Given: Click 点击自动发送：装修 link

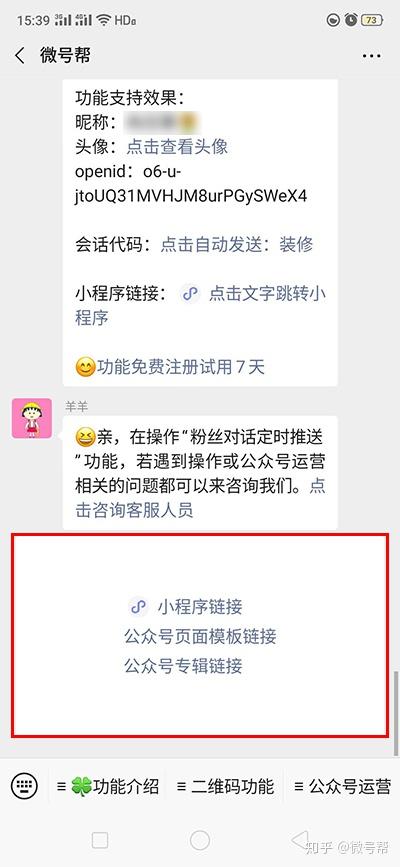Looking at the screenshot, I should point(237,244).
